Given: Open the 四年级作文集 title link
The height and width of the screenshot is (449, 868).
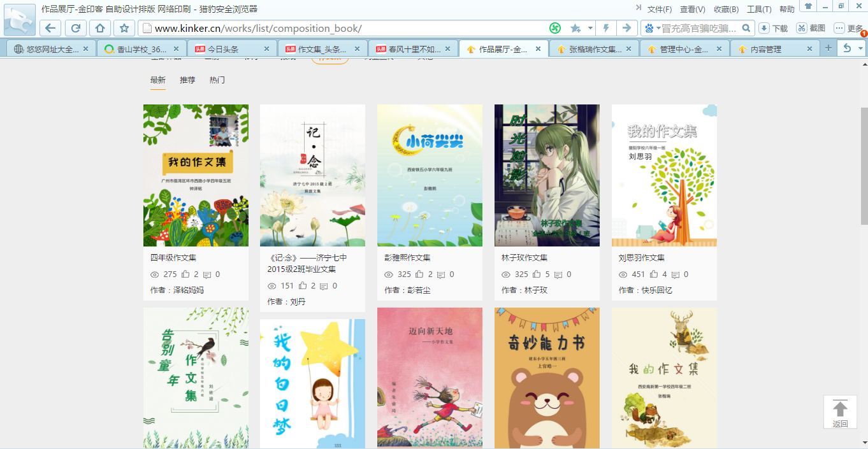Looking at the screenshot, I should click(173, 258).
